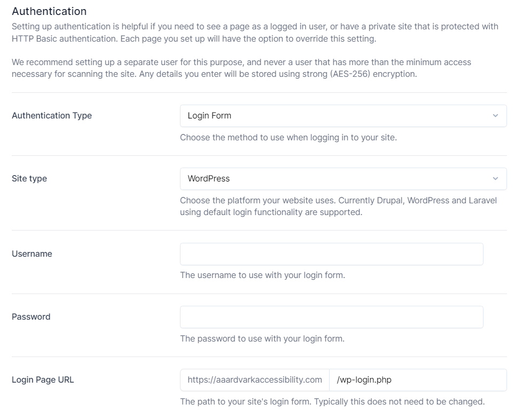Click the Site type label
This screenshot has width=523, height=420.
tap(29, 179)
